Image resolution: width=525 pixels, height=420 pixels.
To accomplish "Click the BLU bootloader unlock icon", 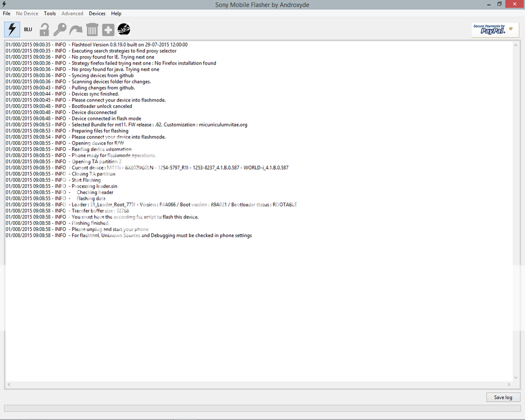I will coord(28,29).
